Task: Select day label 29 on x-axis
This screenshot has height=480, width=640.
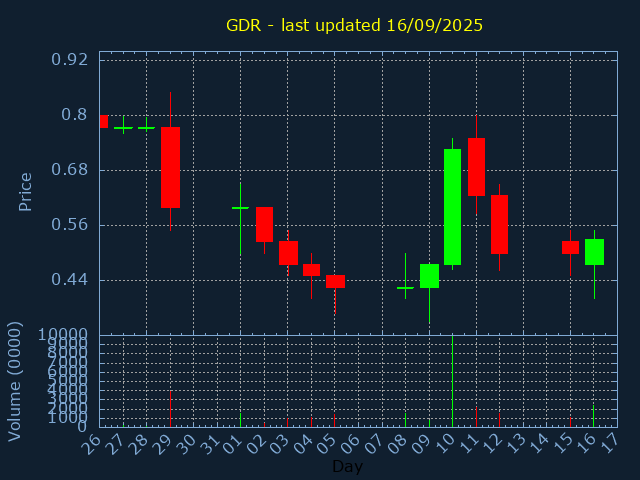Action: click(x=161, y=444)
